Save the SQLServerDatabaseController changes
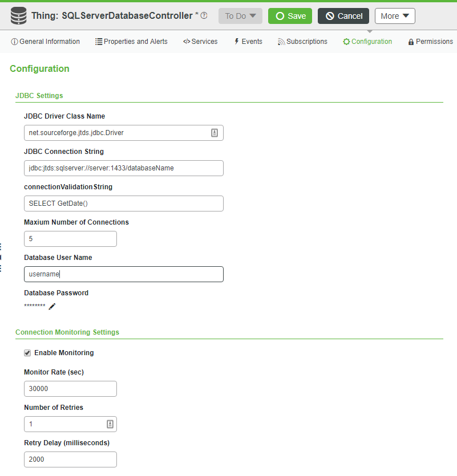457x476 pixels. [290, 16]
